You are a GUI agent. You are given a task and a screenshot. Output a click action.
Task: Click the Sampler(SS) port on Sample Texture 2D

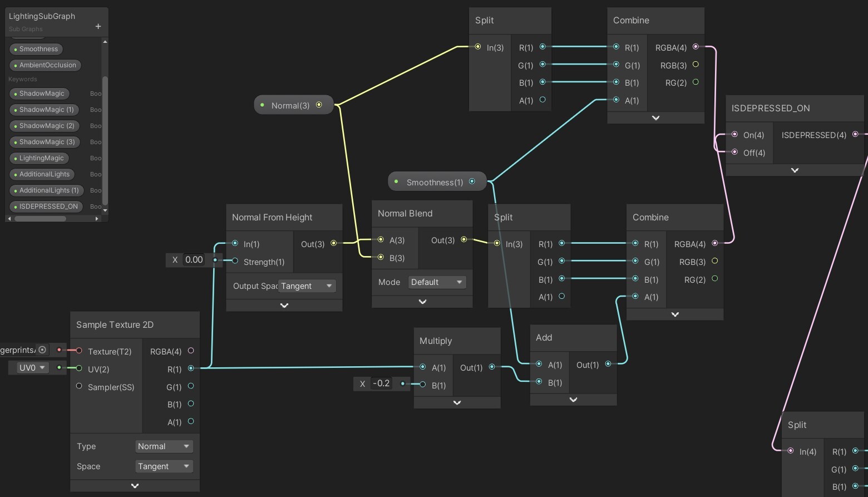(79, 386)
